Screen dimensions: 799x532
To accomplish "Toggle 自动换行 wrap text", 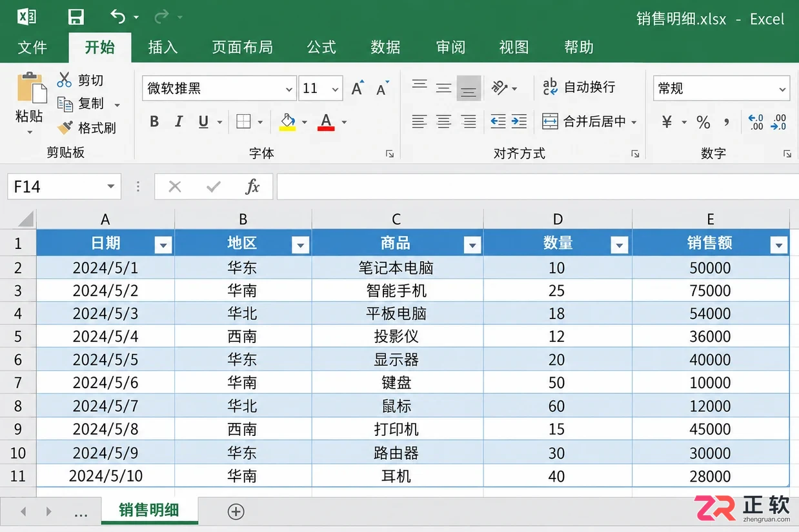I will click(578, 87).
